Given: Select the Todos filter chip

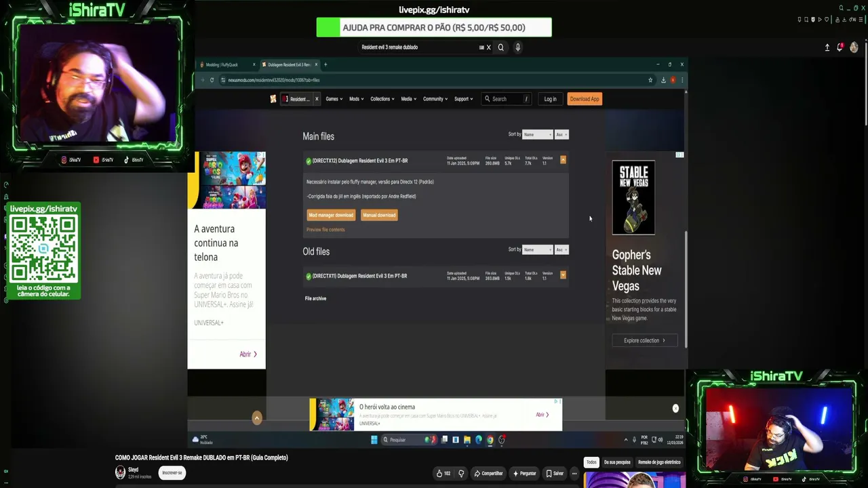Looking at the screenshot, I should 591,462.
